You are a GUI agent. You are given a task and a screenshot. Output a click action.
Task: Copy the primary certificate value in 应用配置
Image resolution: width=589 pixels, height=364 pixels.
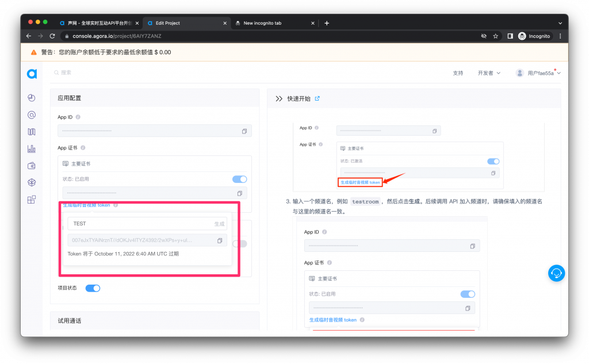click(x=240, y=193)
